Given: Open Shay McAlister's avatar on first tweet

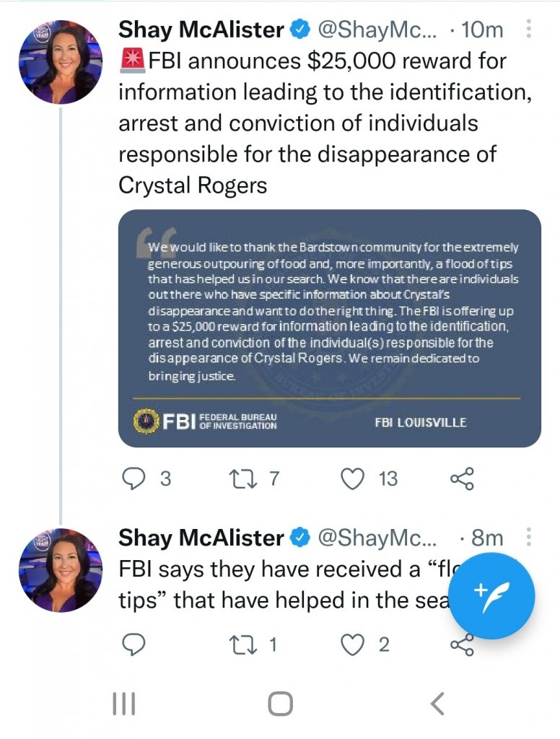Looking at the screenshot, I should click(x=61, y=62).
